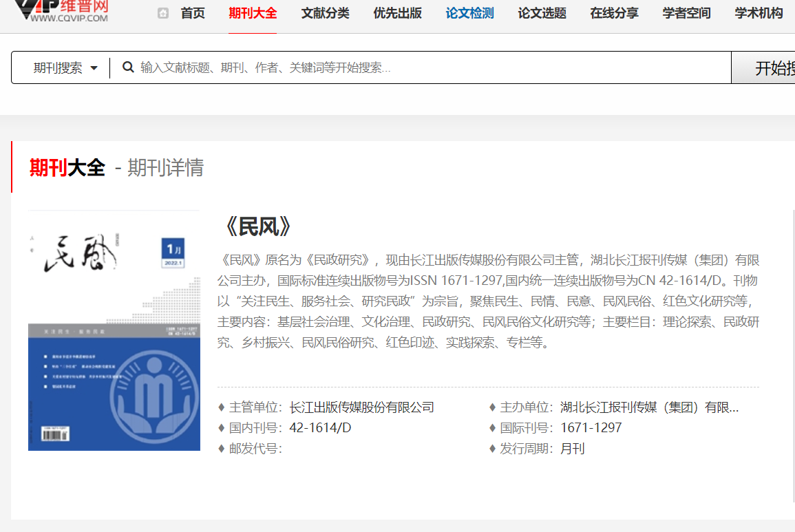Open the 民风 journal cover thumbnail
The image size is (795, 532).
click(x=114, y=330)
